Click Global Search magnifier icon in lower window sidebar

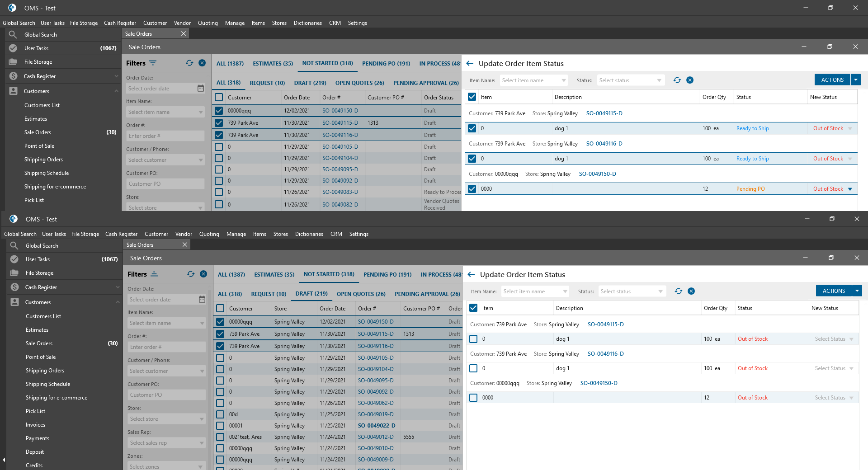pyautogui.click(x=14, y=245)
